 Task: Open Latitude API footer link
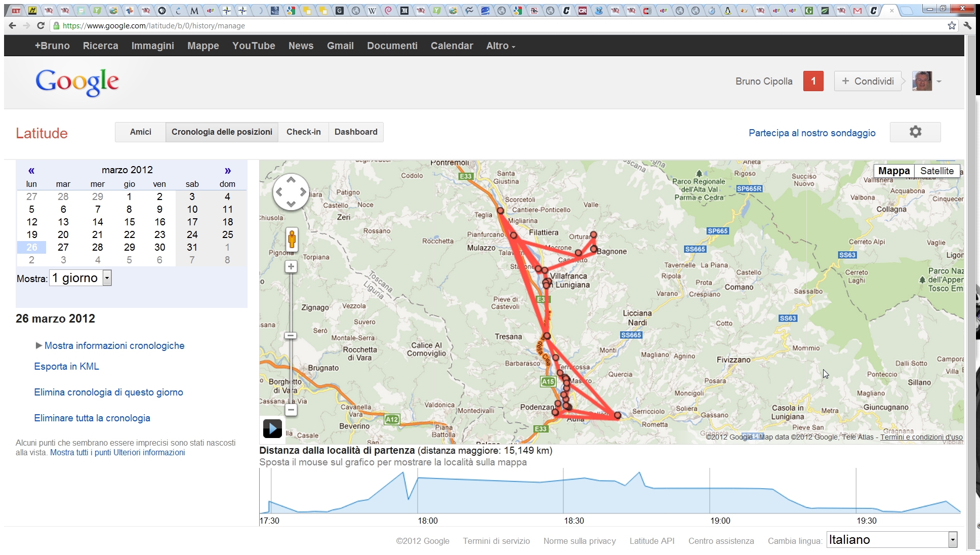pos(652,541)
